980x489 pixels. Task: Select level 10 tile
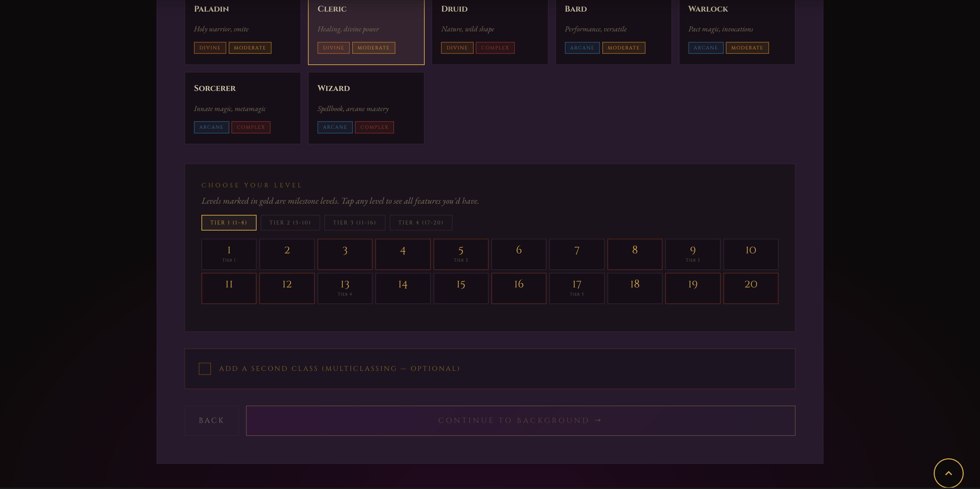tap(751, 254)
